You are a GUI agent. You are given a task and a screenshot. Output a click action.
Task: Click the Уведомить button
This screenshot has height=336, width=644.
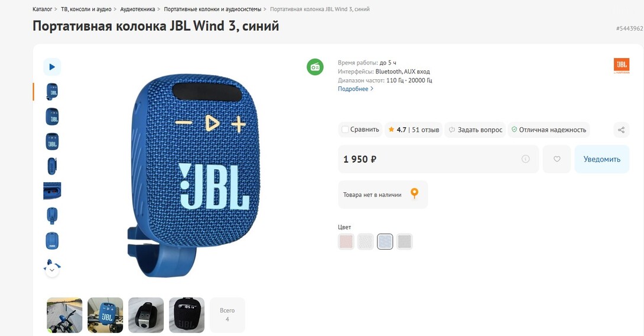coord(601,159)
